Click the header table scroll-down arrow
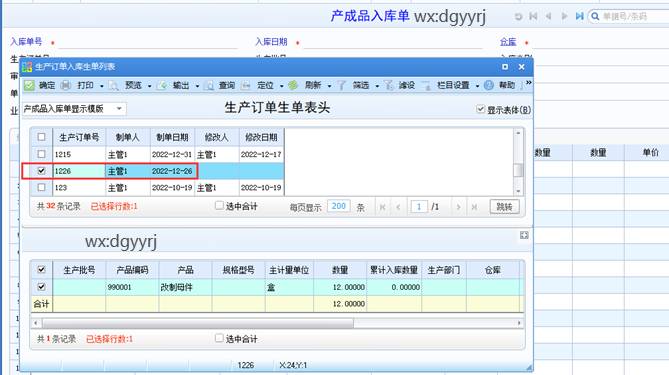Screen dimensions: 669x375 click(518, 191)
